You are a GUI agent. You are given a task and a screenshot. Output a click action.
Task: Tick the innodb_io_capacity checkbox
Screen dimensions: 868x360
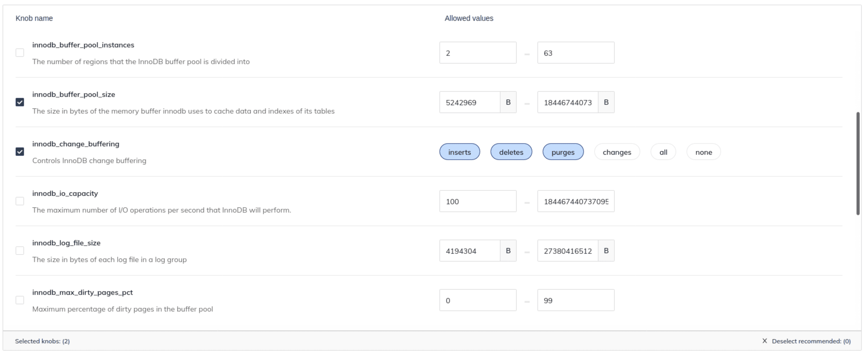point(20,201)
